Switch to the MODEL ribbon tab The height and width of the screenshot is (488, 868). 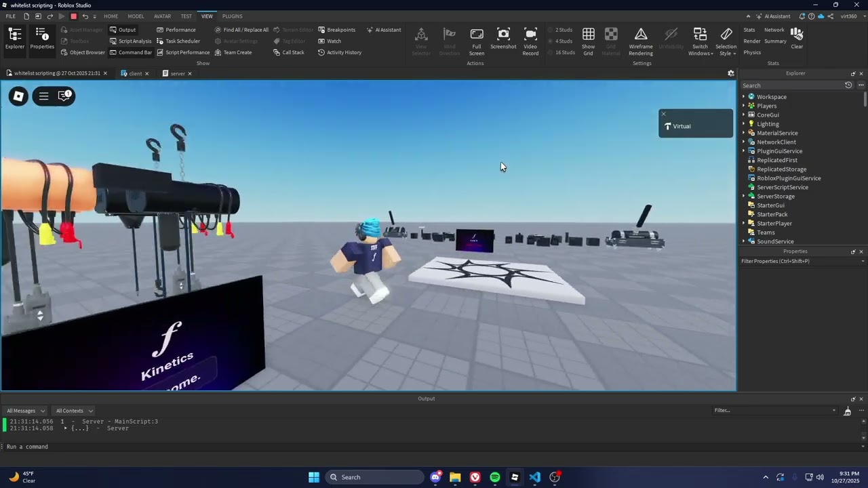coord(136,16)
